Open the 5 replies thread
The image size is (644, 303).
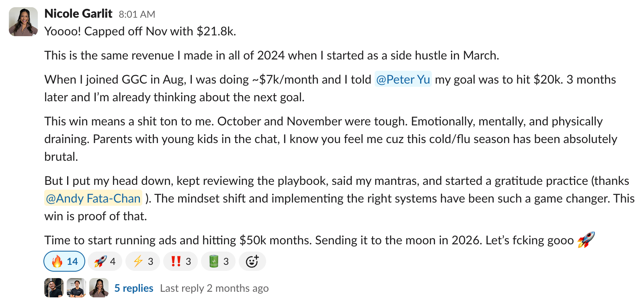point(134,288)
